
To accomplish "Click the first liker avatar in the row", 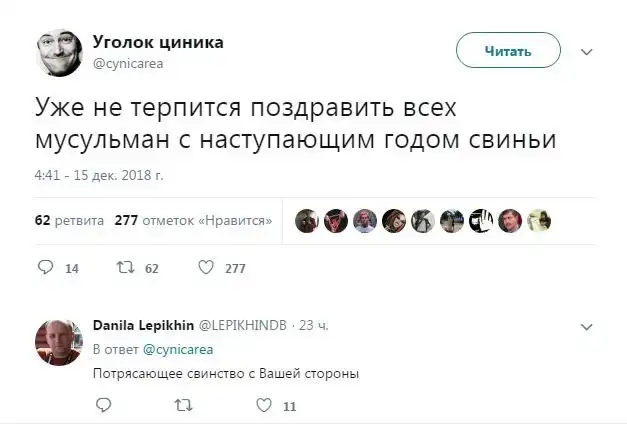I will [x=307, y=220].
